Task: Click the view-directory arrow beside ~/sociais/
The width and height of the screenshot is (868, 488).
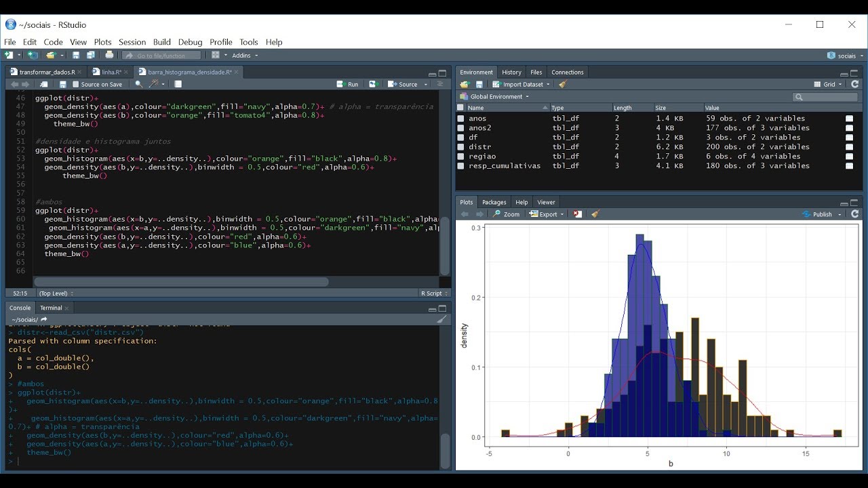Action: pos(44,319)
